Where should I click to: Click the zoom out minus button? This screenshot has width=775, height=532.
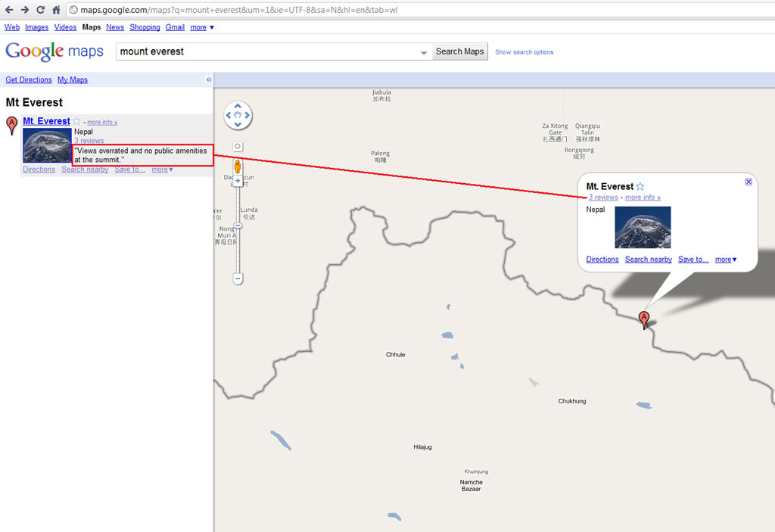(x=238, y=278)
